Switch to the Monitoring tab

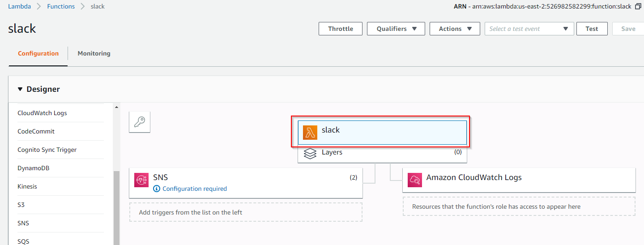click(94, 53)
